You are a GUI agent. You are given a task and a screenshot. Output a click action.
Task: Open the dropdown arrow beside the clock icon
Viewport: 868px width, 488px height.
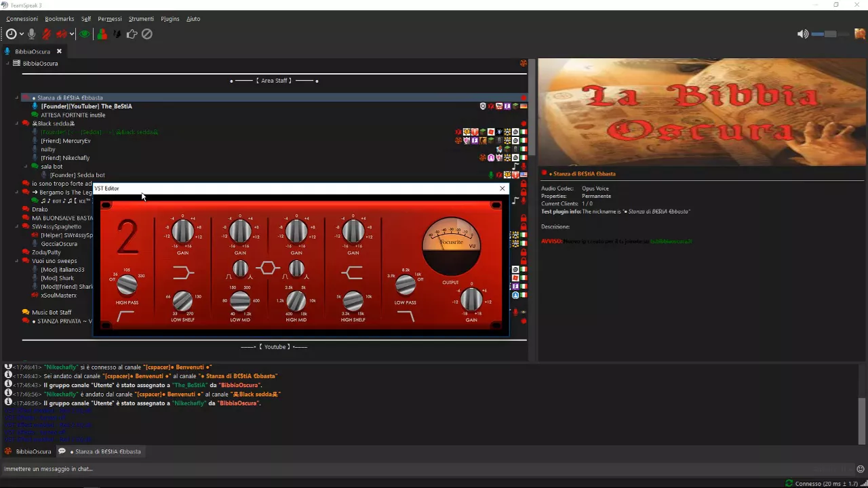(22, 34)
